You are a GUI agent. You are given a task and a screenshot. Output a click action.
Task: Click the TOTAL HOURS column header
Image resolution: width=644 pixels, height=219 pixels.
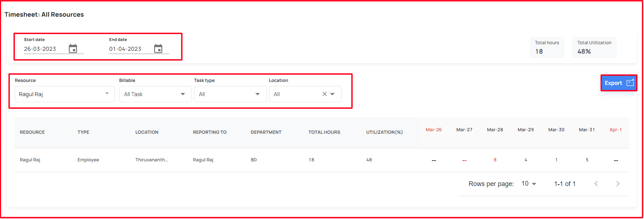coord(324,132)
